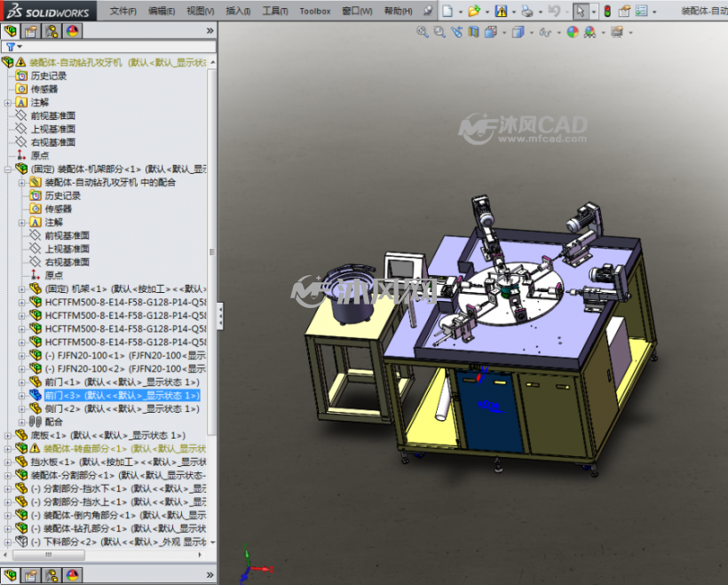Select 挡水板<1> in the feature tree

[118, 462]
